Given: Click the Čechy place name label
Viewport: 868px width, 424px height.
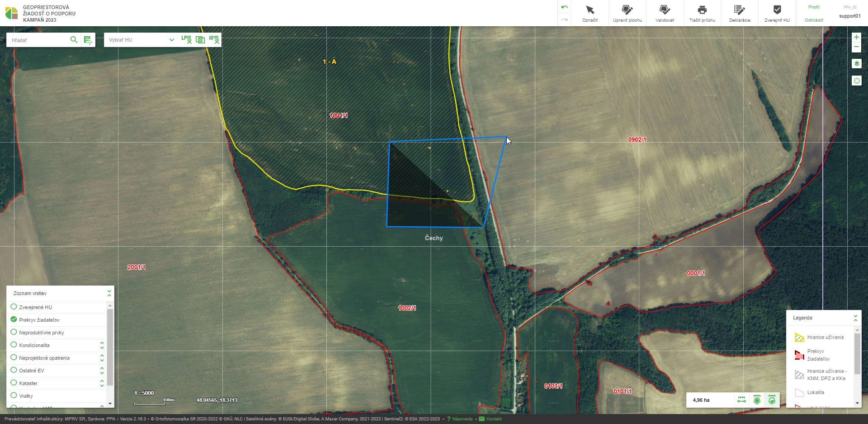Looking at the screenshot, I should [434, 238].
